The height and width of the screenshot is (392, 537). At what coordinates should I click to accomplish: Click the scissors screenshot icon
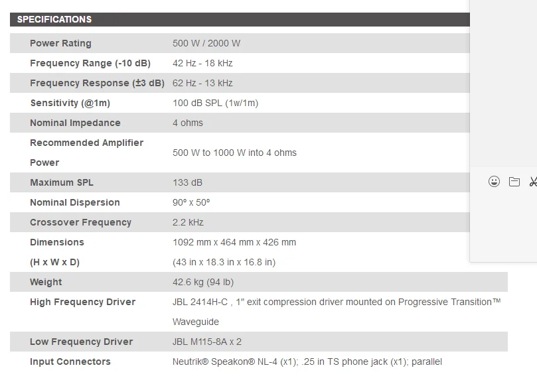[533, 182]
